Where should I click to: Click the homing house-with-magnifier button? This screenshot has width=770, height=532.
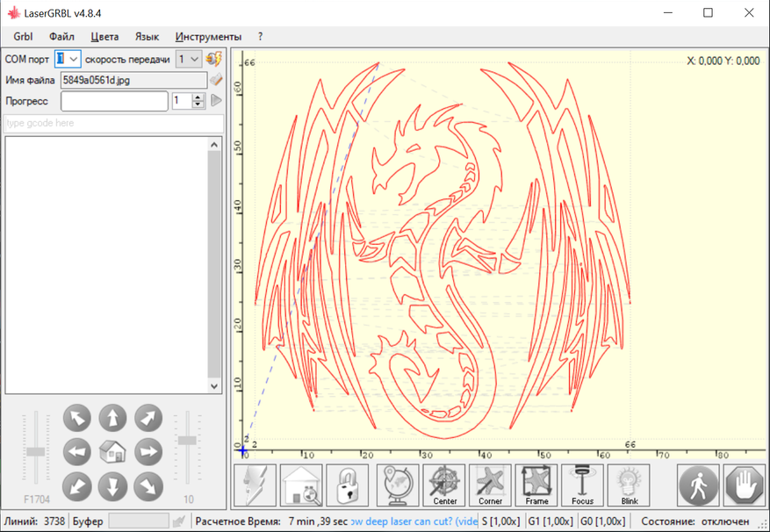[x=301, y=485]
